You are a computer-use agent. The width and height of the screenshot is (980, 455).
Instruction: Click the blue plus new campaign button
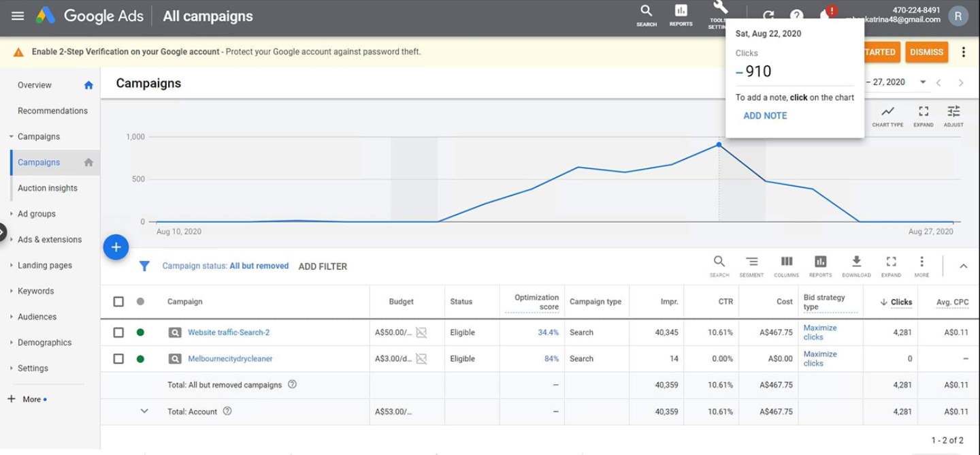pos(116,247)
